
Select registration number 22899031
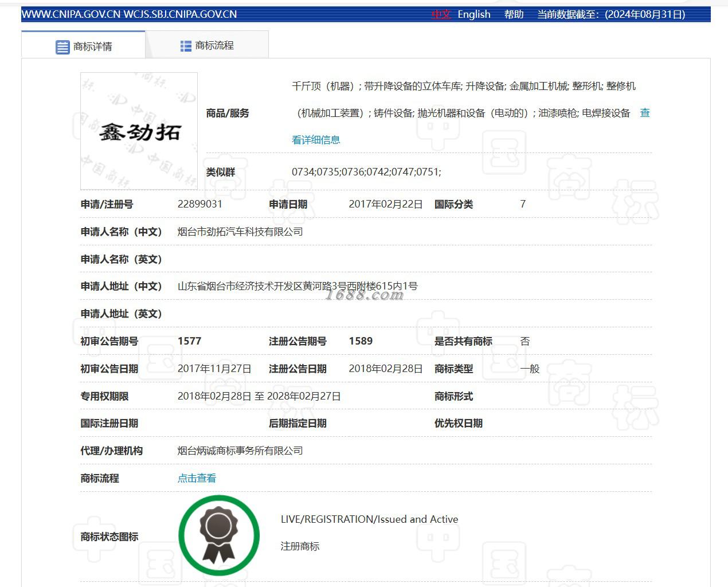coord(200,204)
